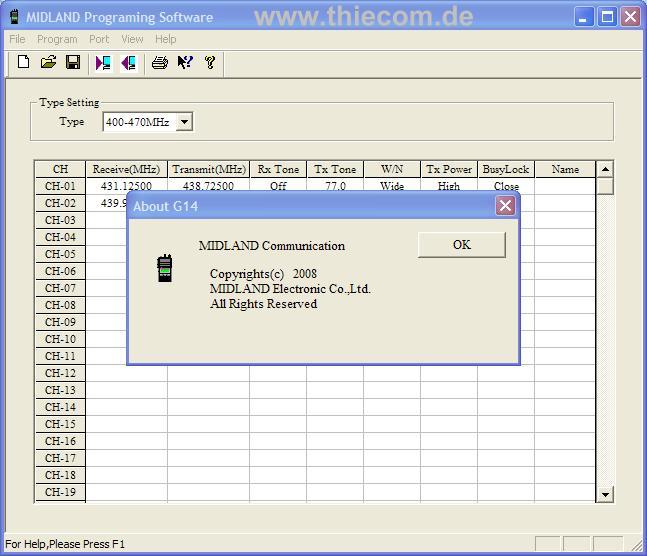
Task: Maximize the MIDLAND Programing Software window
Action: (x=607, y=17)
